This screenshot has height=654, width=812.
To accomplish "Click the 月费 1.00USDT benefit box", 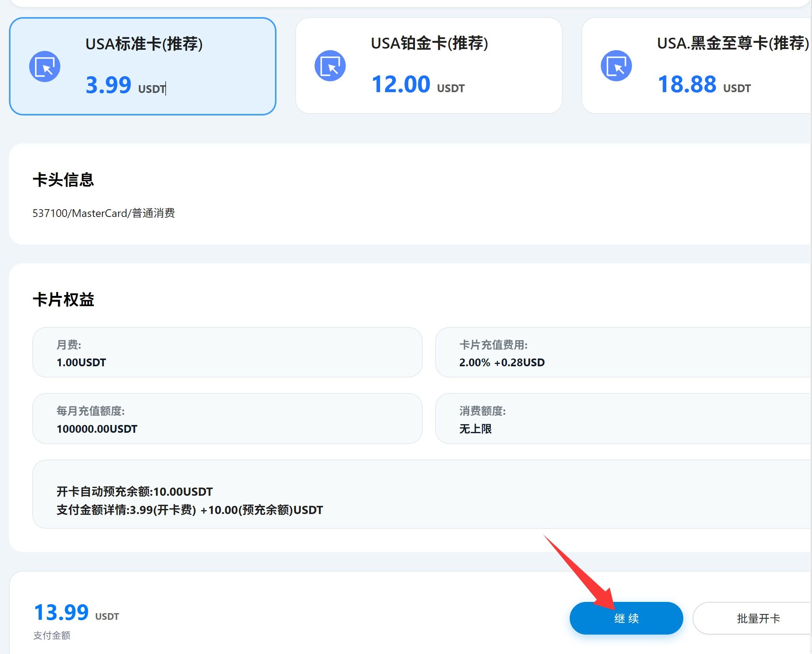I will click(227, 352).
